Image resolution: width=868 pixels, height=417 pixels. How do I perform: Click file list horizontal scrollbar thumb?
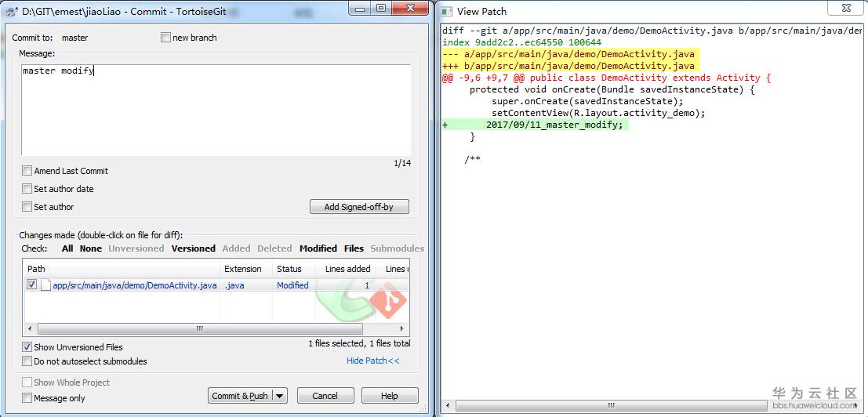200,328
